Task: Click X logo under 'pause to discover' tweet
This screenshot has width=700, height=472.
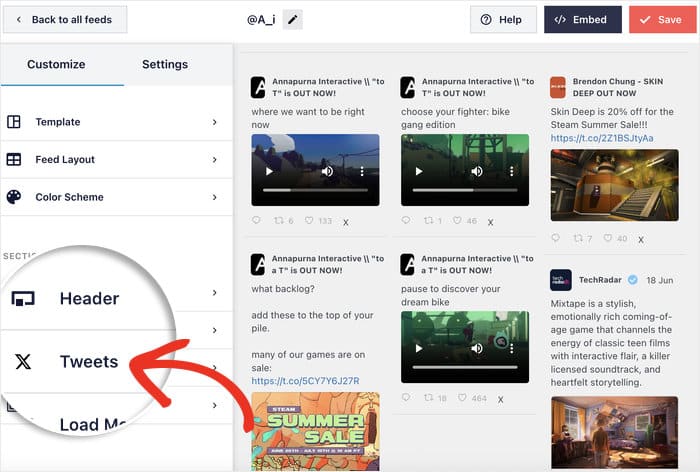Action: point(500,399)
